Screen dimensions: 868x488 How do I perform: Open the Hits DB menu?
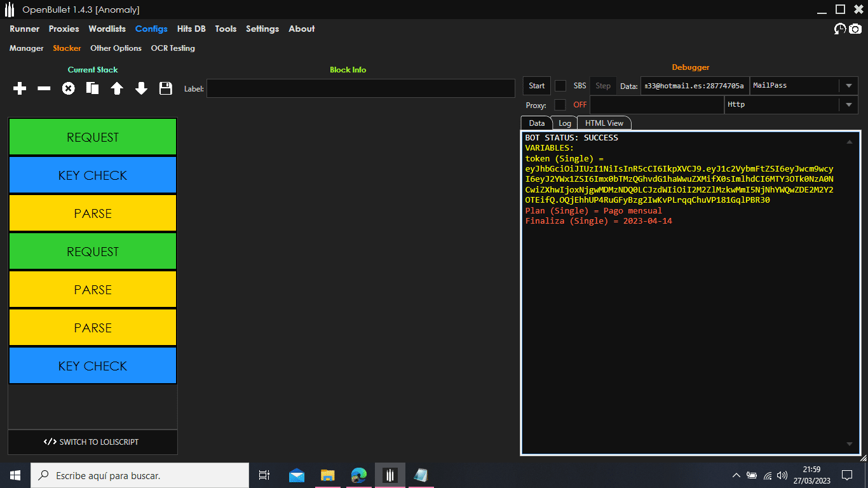[x=191, y=29]
